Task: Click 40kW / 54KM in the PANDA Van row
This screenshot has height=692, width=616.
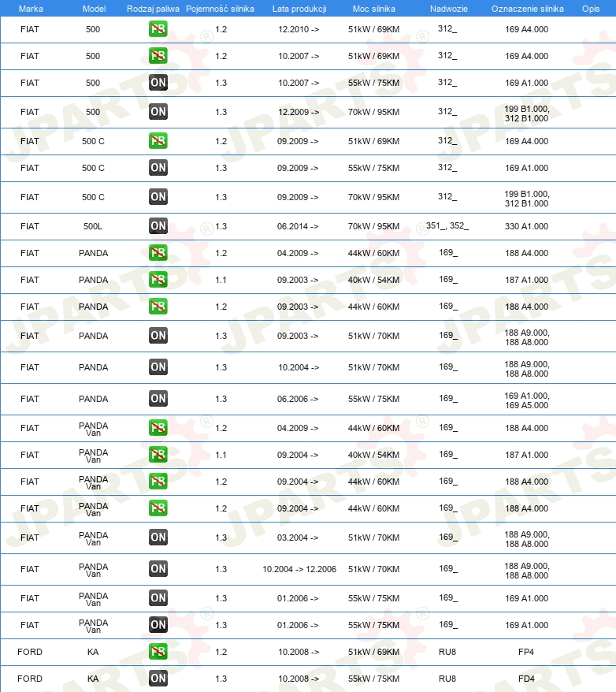Action: coord(374,455)
